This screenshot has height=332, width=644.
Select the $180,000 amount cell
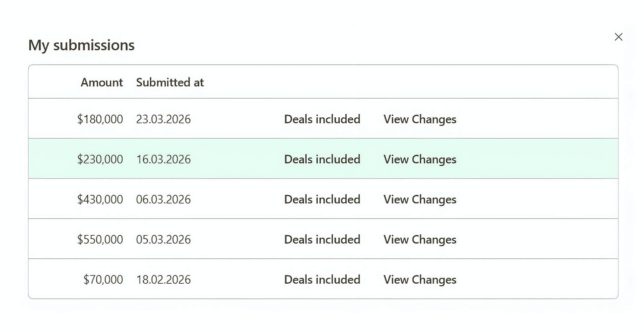pyautogui.click(x=100, y=119)
